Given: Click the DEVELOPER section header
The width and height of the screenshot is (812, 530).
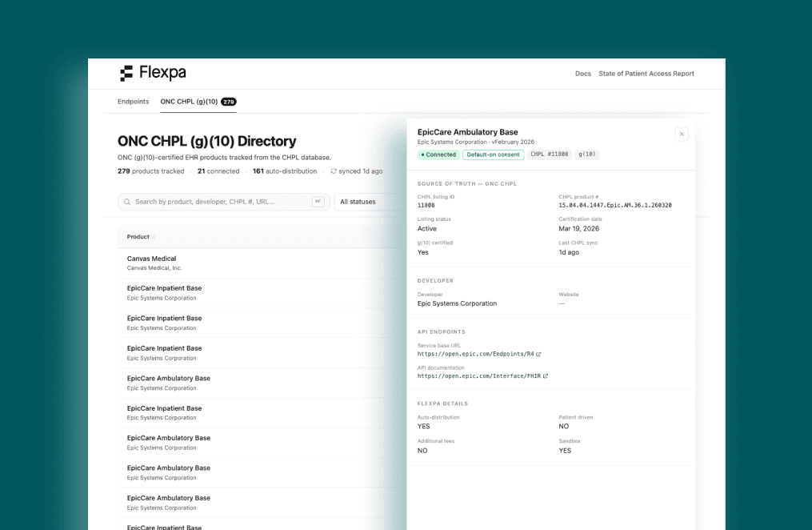Looking at the screenshot, I should tap(435, 281).
